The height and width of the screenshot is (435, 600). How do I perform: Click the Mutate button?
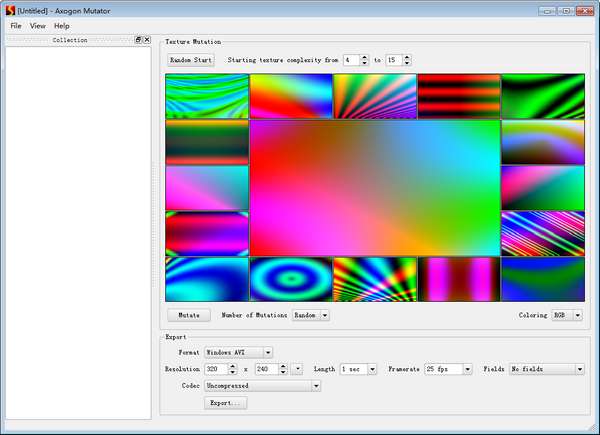[188, 315]
